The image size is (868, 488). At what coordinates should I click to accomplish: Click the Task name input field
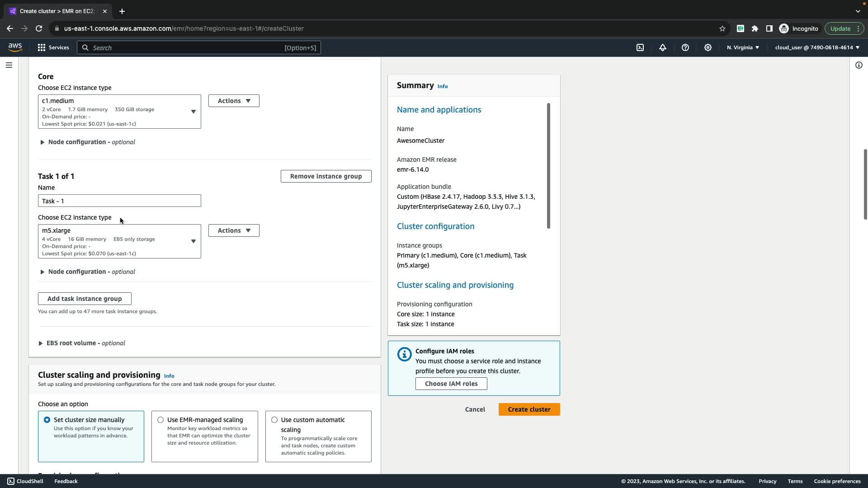click(119, 201)
